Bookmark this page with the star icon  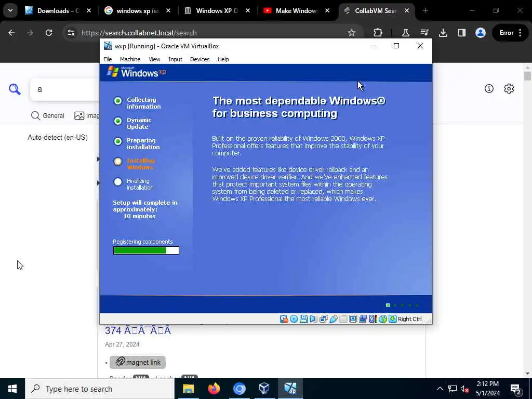pos(352,33)
